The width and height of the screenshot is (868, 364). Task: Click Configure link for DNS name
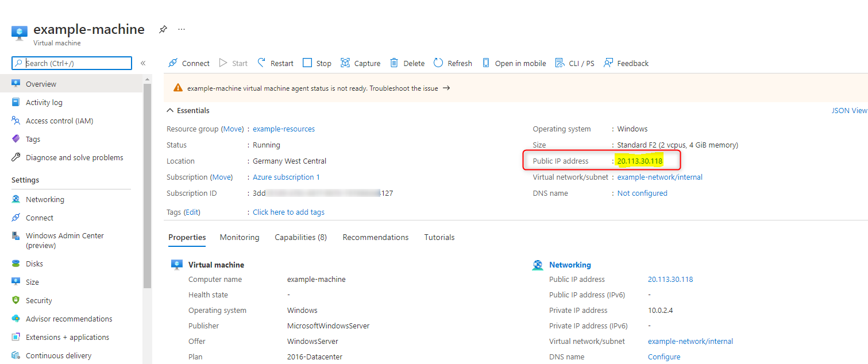[x=664, y=357]
